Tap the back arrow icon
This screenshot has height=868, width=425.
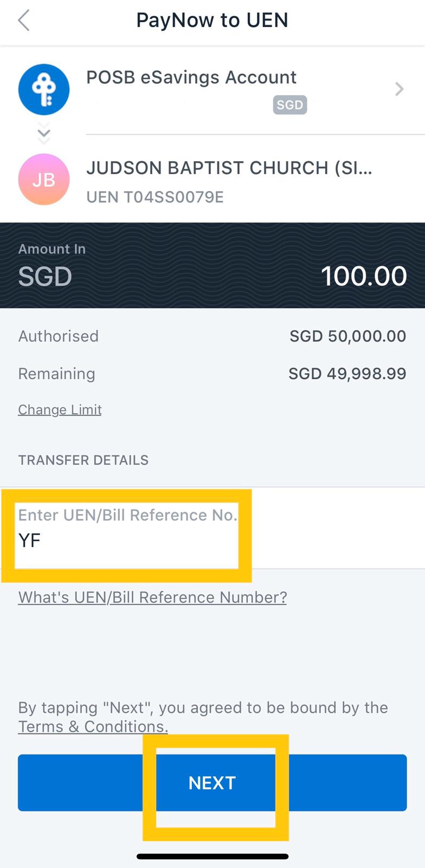tap(24, 21)
